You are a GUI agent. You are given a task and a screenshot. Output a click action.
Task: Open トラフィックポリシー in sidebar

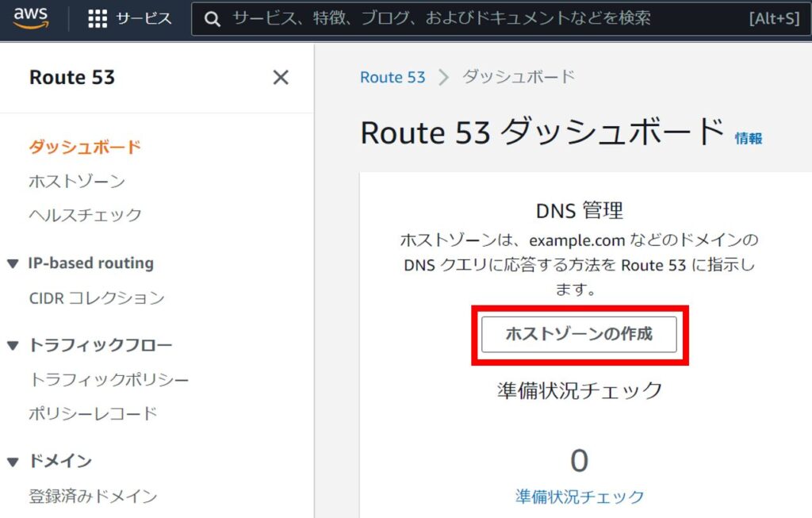click(109, 380)
